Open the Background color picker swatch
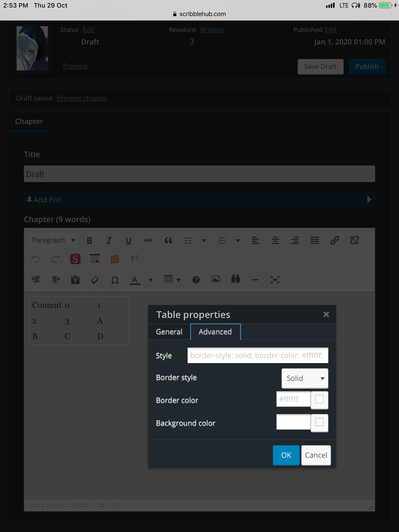This screenshot has width=399, height=532. (319, 422)
